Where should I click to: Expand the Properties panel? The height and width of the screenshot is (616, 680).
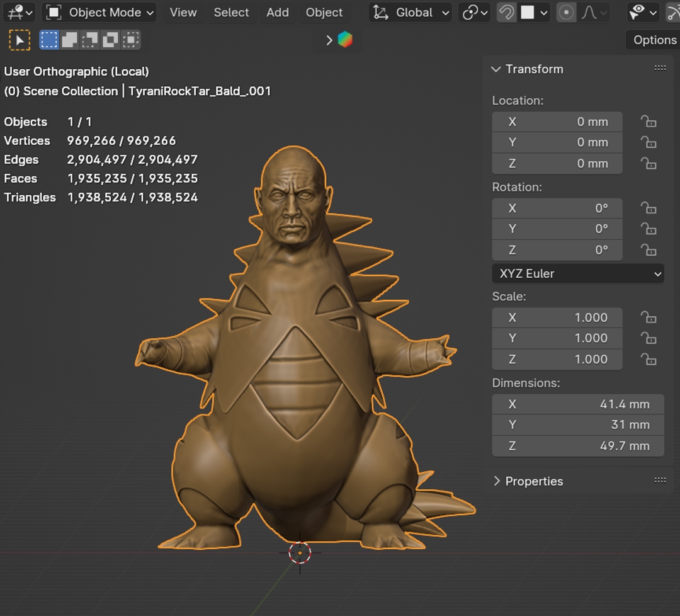(533, 481)
